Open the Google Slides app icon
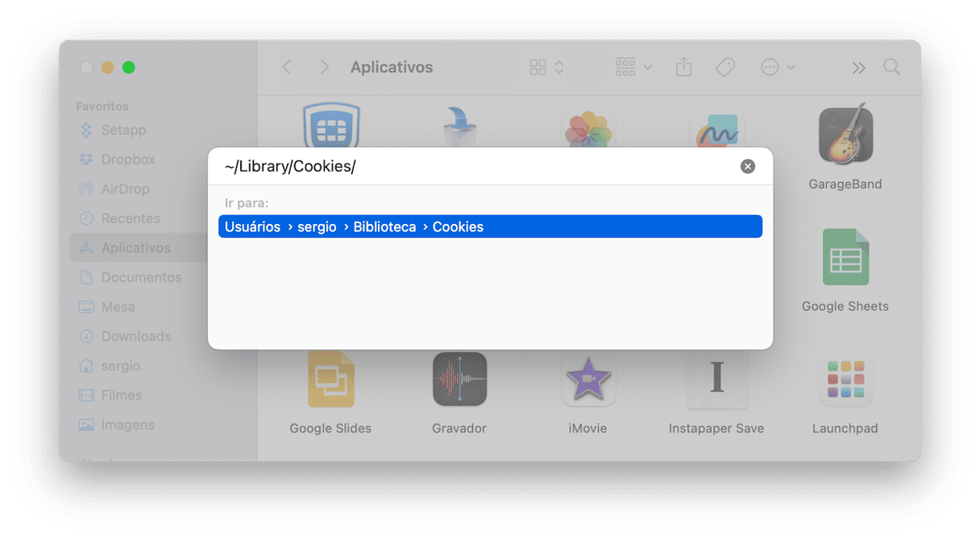Image resolution: width=980 pixels, height=539 pixels. pyautogui.click(x=330, y=379)
